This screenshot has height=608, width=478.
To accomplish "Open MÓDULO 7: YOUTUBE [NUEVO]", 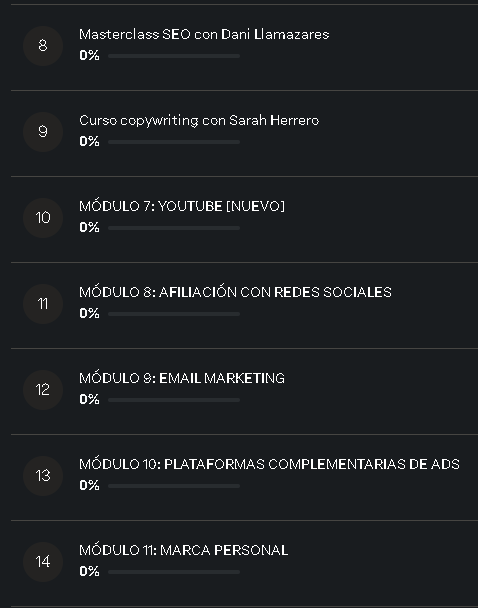I will pyautogui.click(x=182, y=206).
